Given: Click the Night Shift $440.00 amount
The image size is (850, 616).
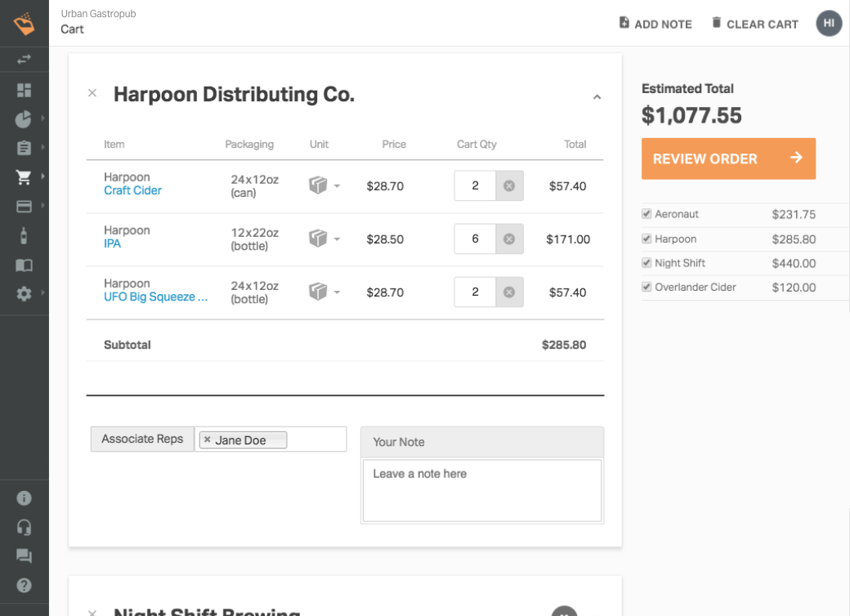Looking at the screenshot, I should pyautogui.click(x=794, y=263).
